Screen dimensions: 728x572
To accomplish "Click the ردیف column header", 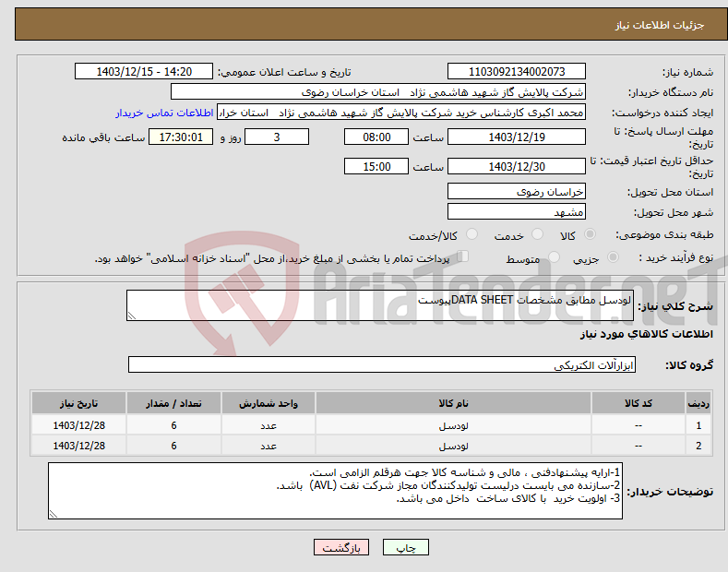I will point(698,403).
